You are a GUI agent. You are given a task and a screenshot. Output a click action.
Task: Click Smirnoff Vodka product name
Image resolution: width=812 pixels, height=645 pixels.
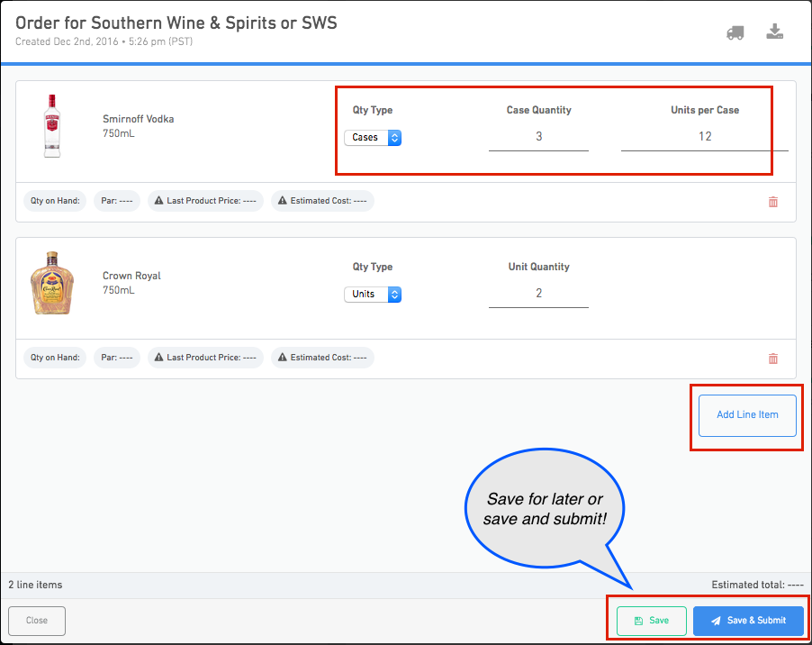click(139, 119)
